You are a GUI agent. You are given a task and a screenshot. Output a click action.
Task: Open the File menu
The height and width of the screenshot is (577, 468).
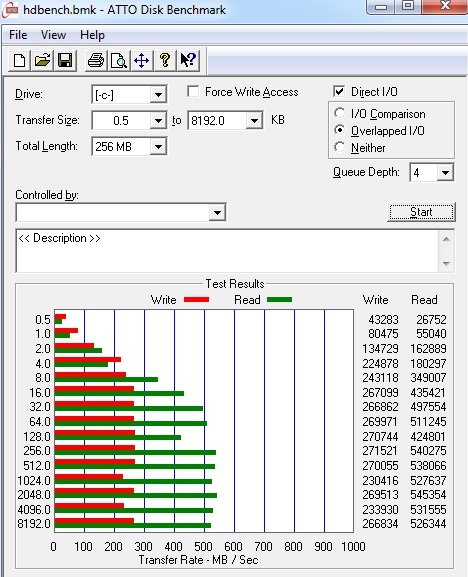coord(18,35)
